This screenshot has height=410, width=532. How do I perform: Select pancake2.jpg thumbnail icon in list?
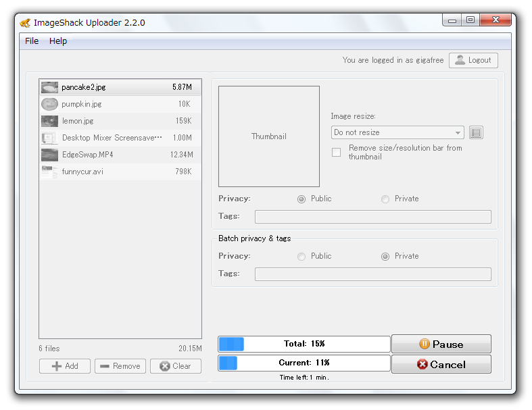click(x=49, y=87)
